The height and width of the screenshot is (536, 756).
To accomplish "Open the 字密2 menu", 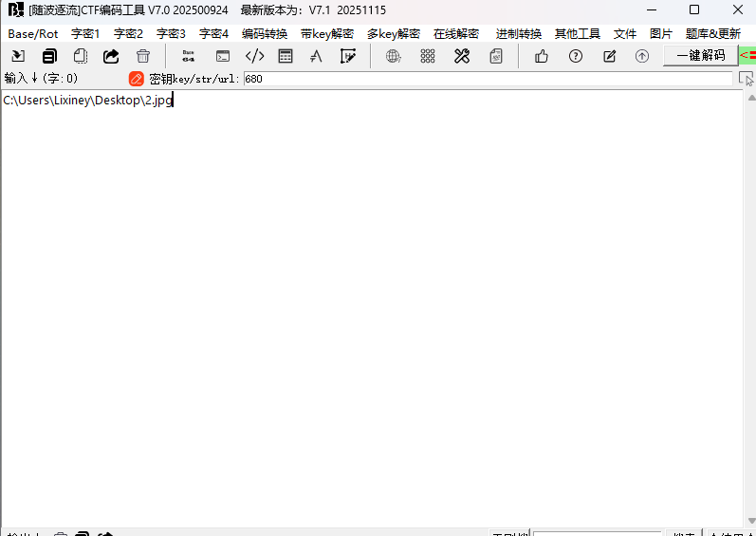I will [128, 34].
